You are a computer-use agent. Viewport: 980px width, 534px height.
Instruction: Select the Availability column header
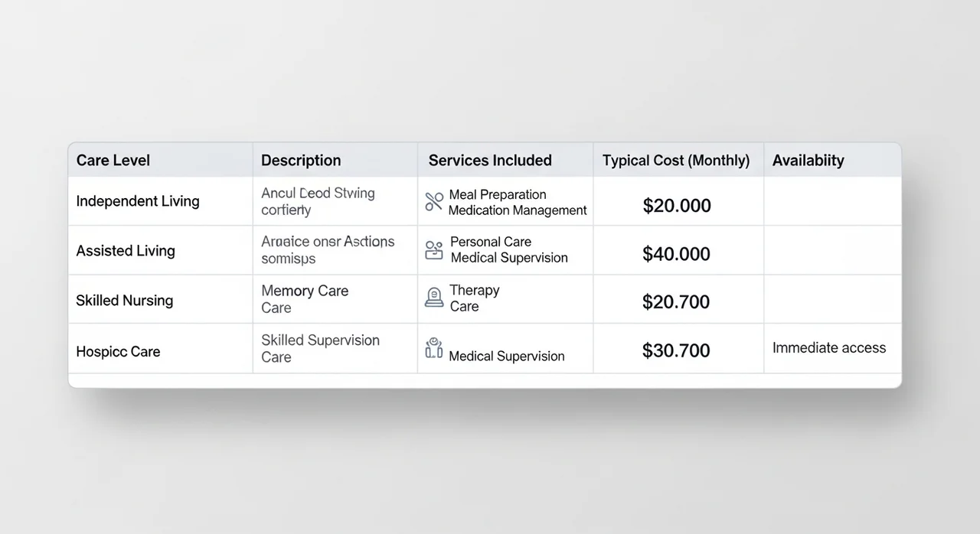click(x=808, y=161)
